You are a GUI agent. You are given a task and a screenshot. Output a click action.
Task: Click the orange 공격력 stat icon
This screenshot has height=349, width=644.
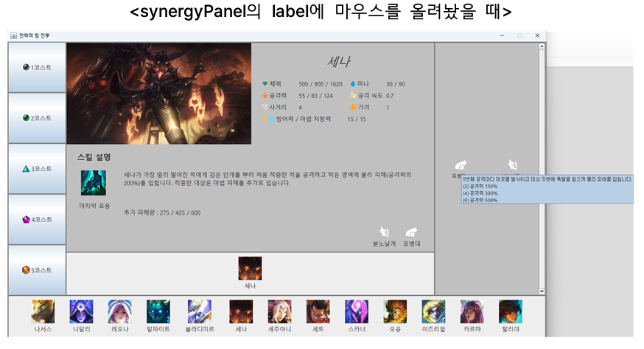(x=265, y=95)
